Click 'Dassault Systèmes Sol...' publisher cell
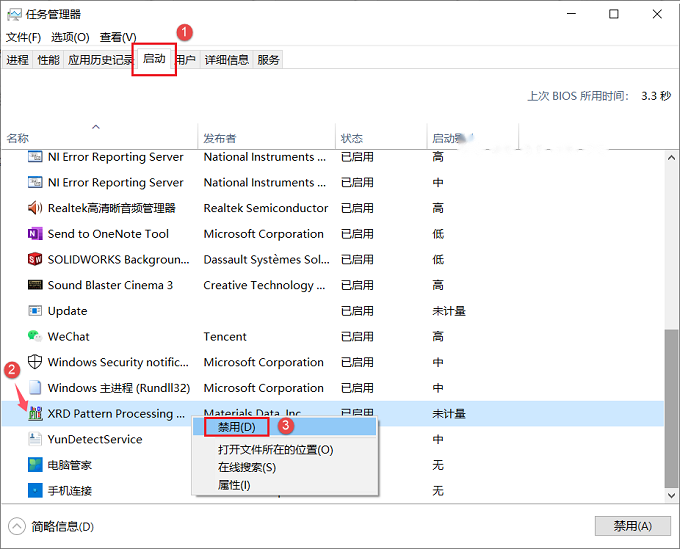680x549 pixels. pos(267,259)
